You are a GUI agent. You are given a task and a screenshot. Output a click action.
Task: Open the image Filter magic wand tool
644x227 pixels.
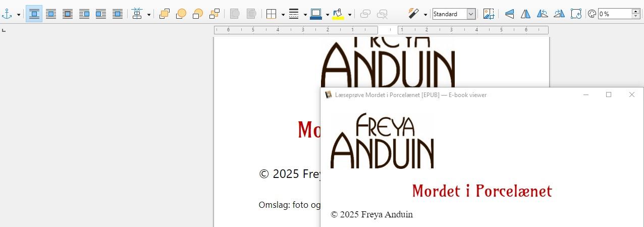(413, 14)
